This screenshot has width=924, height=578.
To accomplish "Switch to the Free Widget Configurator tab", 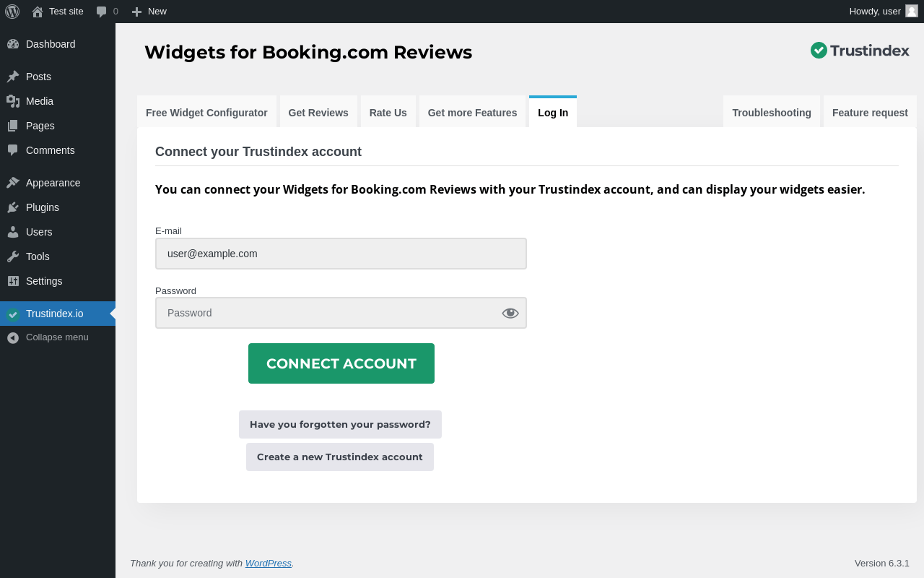I will [x=206, y=113].
